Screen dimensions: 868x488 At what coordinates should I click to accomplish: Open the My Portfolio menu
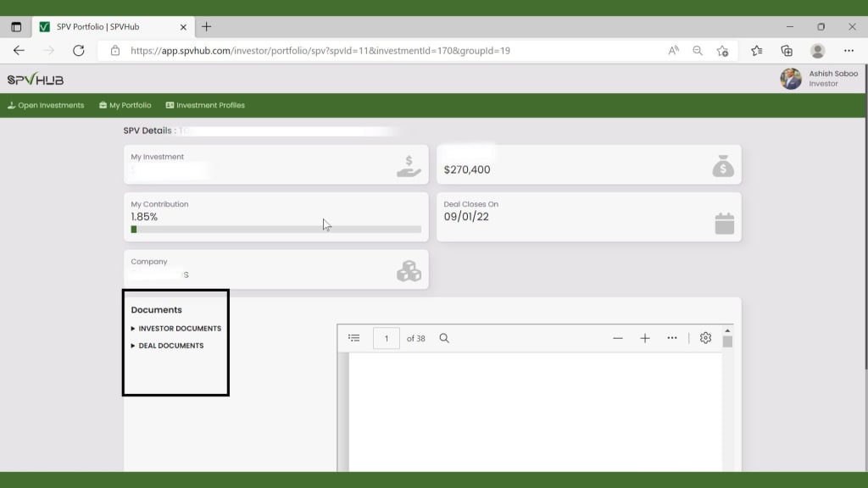125,105
